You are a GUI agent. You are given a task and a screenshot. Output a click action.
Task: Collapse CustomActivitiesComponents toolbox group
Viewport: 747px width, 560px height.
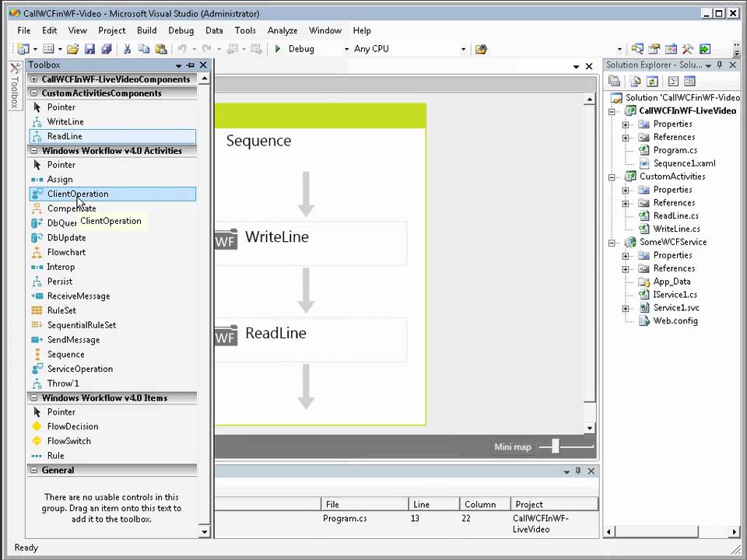[x=33, y=93]
